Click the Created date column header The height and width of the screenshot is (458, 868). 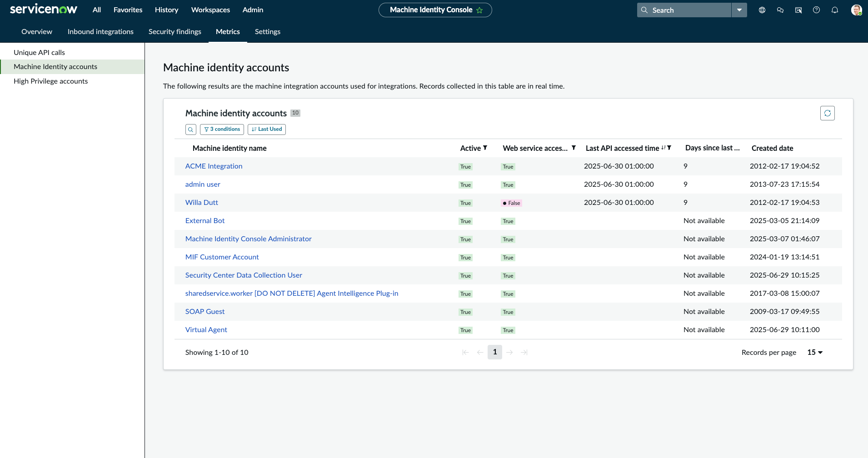[x=773, y=148]
